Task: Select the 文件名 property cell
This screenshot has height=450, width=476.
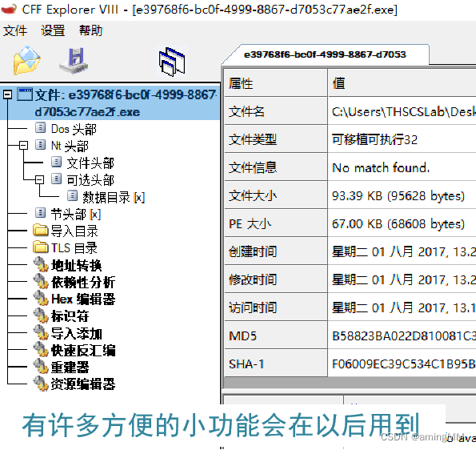Action: click(276, 111)
